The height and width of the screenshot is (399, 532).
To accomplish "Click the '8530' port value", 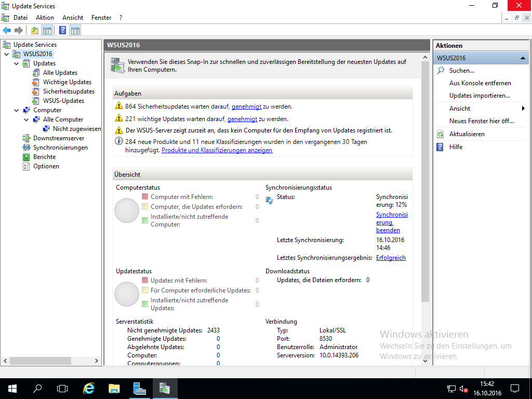I will tap(326, 339).
